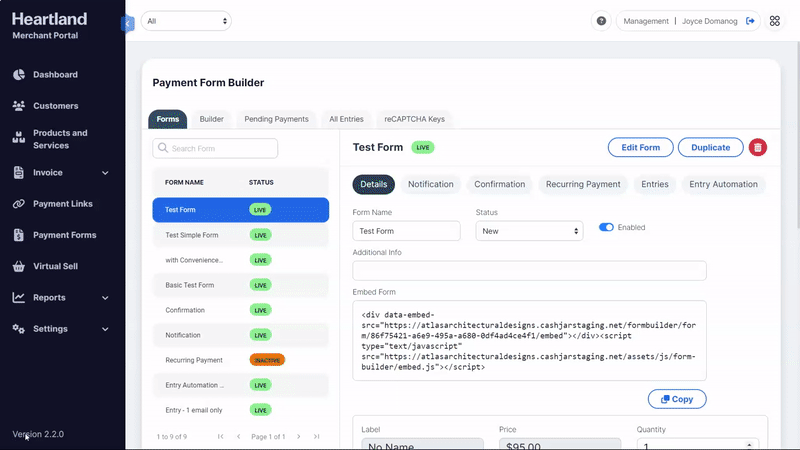Go to Virtual Sell cart icon
The image size is (800, 450).
(x=19, y=267)
